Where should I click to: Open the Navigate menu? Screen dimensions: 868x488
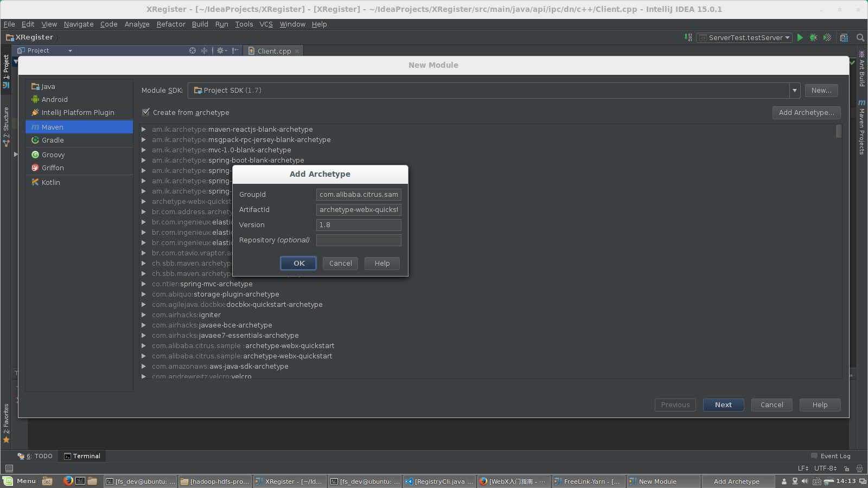coord(79,24)
